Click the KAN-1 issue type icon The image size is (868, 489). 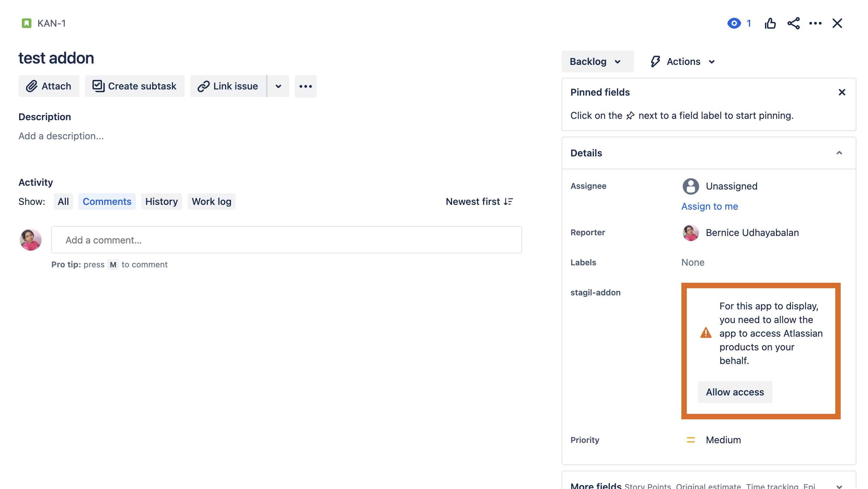(x=26, y=23)
